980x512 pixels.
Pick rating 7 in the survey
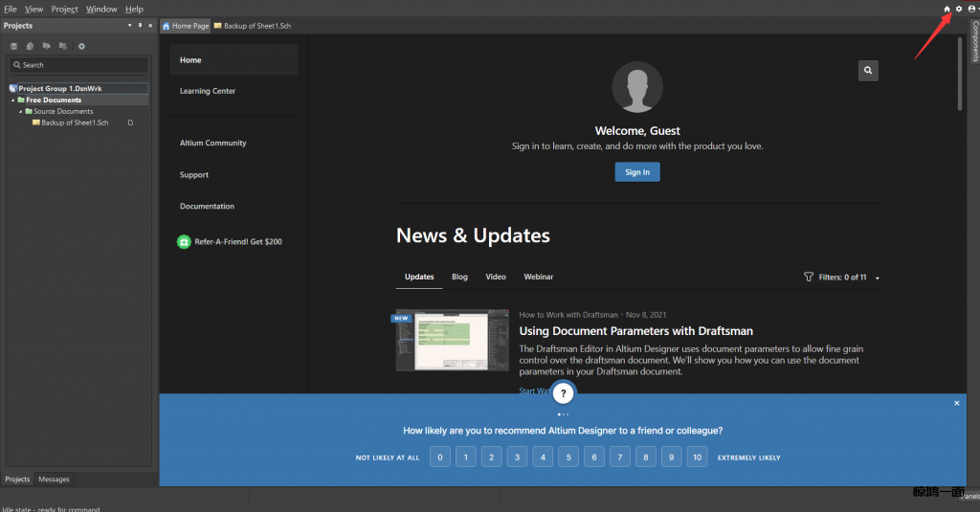coord(620,457)
